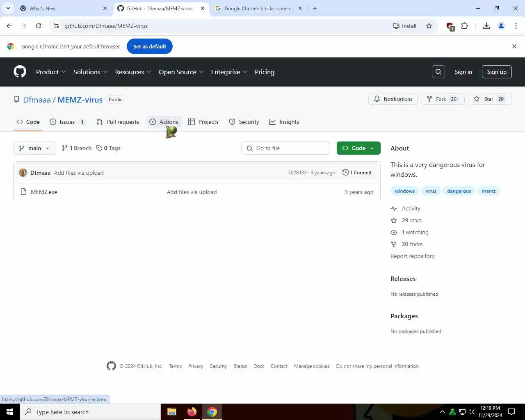Expand the Open Source menu
This screenshot has height=420, width=525.
pyautogui.click(x=181, y=72)
